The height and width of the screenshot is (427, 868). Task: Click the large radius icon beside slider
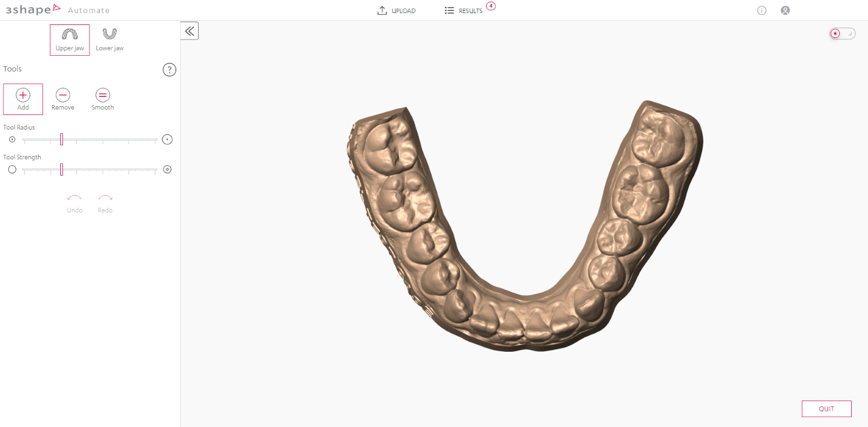click(167, 140)
